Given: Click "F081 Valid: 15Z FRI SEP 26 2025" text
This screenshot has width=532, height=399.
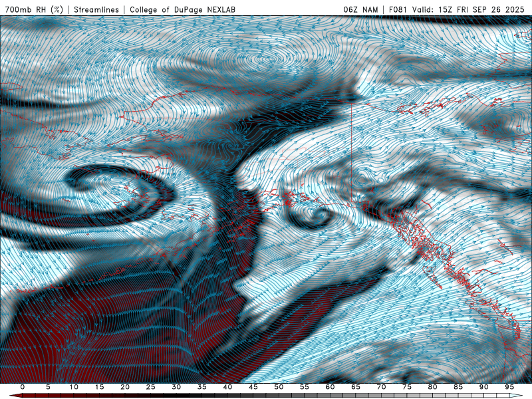Looking at the screenshot, I should [457, 9].
